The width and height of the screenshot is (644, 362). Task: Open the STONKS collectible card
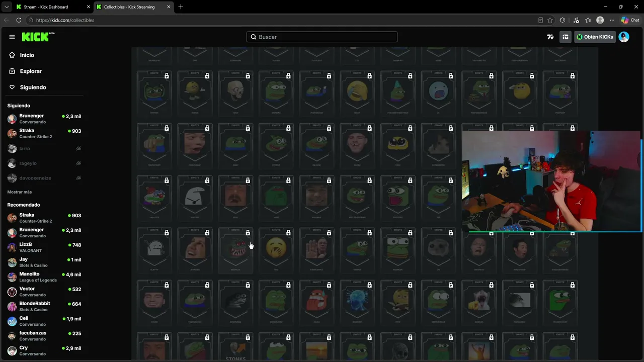tap(235, 347)
